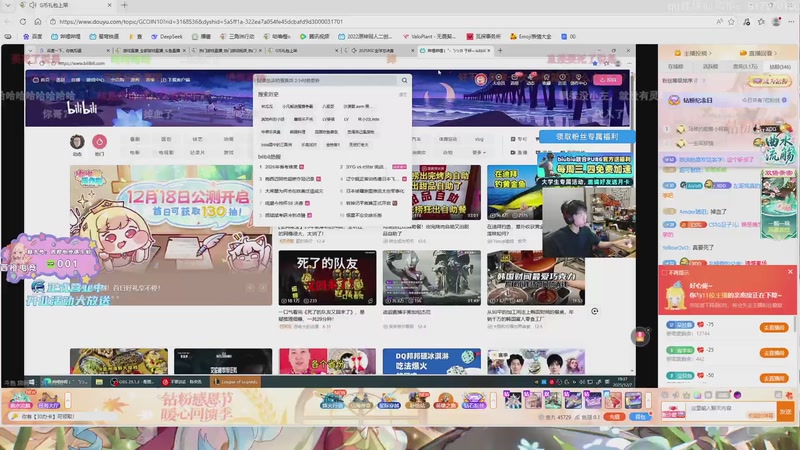Click the 成为钻粉 gold button
Image resolution: width=800 pixels, height=450 pixels.
point(769,81)
